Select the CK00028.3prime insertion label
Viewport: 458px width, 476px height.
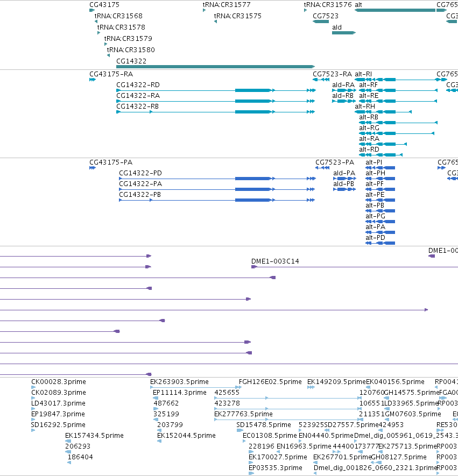tap(59, 381)
